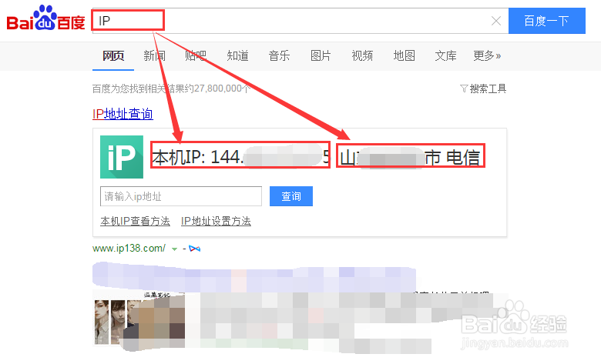The width and height of the screenshot is (601, 364).
Task: Open the 文库 tab
Action: (445, 56)
